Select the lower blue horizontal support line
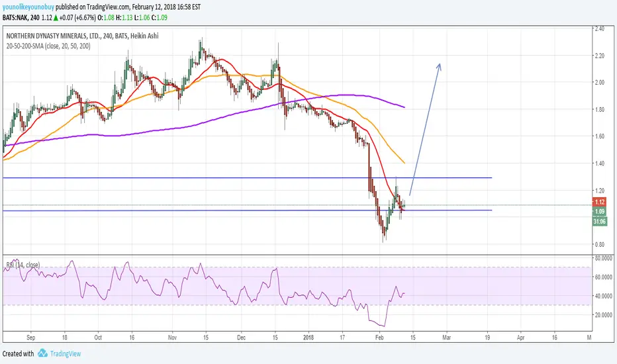The image size is (617, 364). click(247, 210)
